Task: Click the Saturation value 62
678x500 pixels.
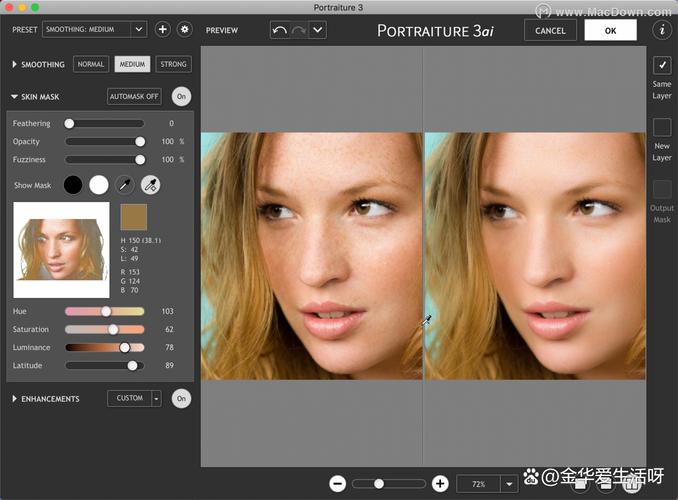Action: pos(170,330)
